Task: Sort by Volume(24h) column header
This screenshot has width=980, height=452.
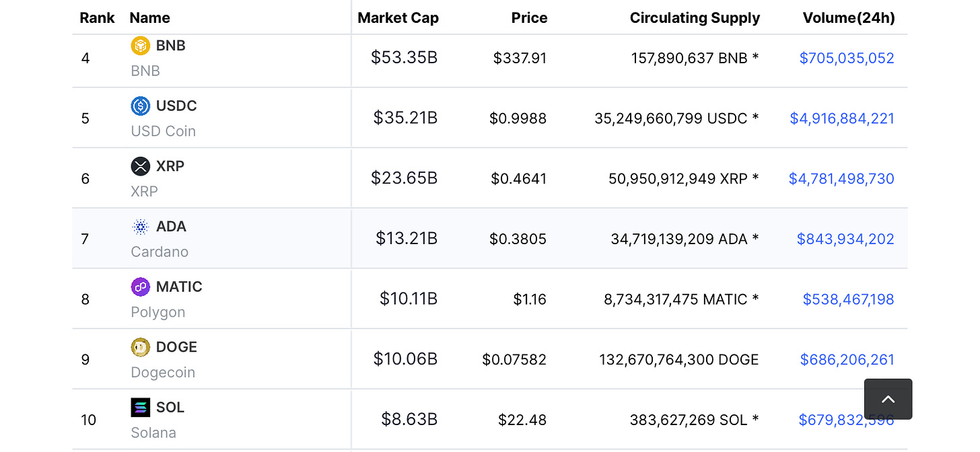Action: pos(848,18)
